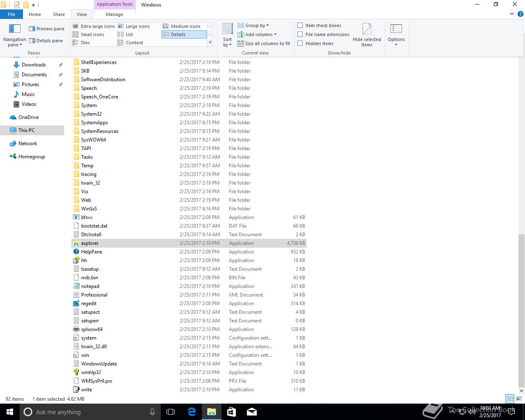This screenshot has width=525, height=420.
Task: Click the help question mark icon
Action: (x=520, y=14)
